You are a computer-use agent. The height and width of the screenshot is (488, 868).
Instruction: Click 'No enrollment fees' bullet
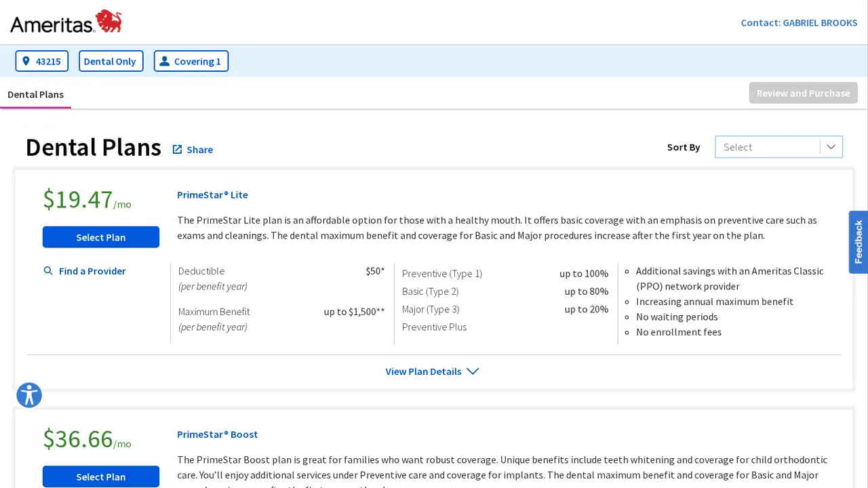[x=679, y=332]
